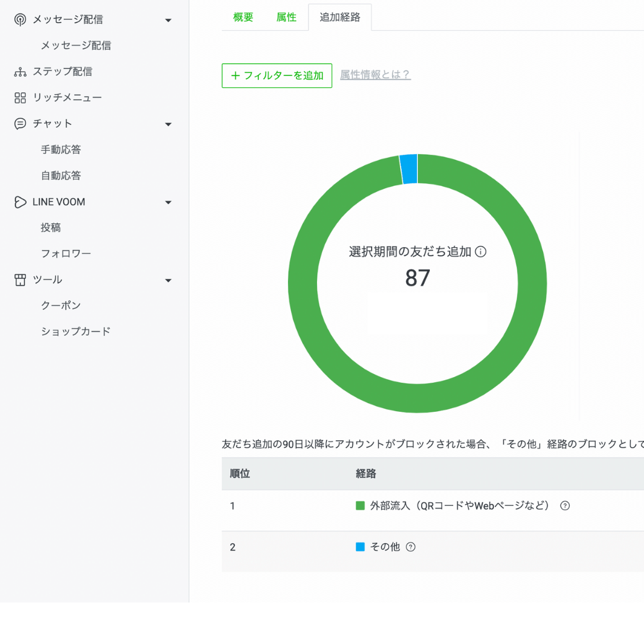
Task: Collapse the ツール section arrow
Action: (168, 281)
